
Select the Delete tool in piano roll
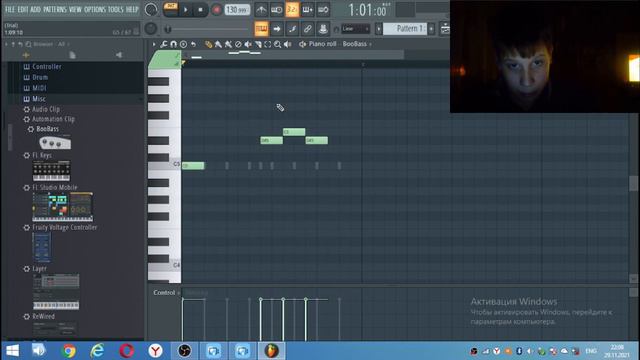click(238, 44)
